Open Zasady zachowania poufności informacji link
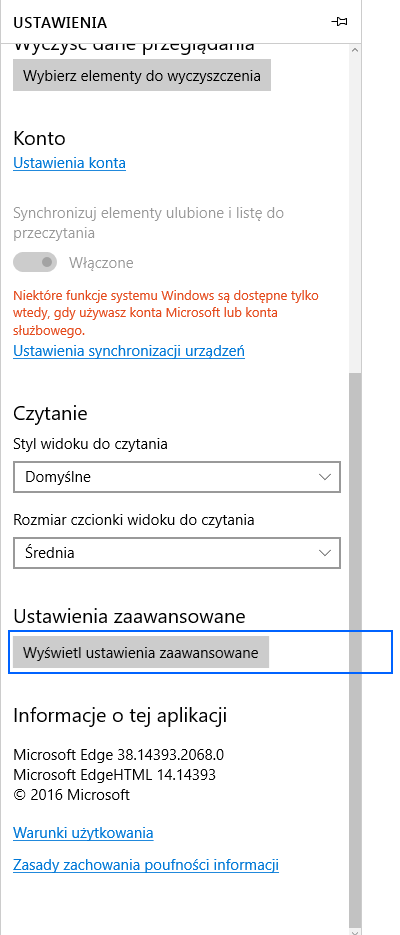 pos(146,865)
